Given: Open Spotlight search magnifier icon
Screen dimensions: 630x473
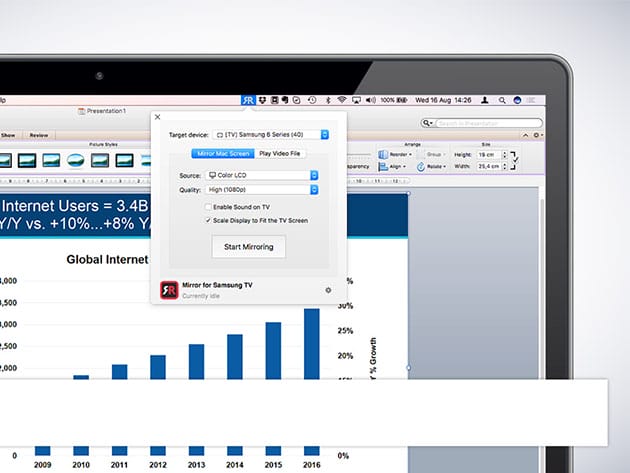Looking at the screenshot, I should [x=502, y=100].
